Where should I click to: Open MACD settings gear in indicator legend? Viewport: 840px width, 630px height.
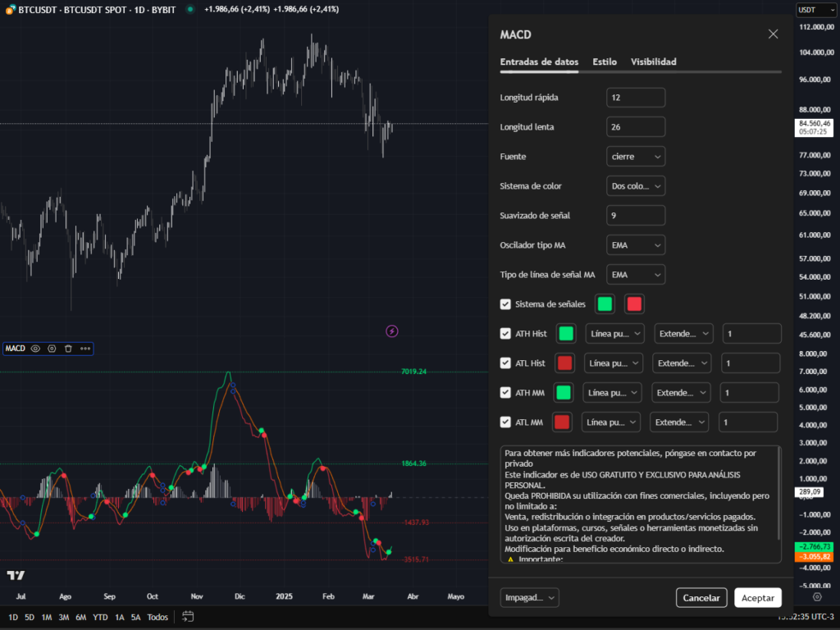[52, 349]
